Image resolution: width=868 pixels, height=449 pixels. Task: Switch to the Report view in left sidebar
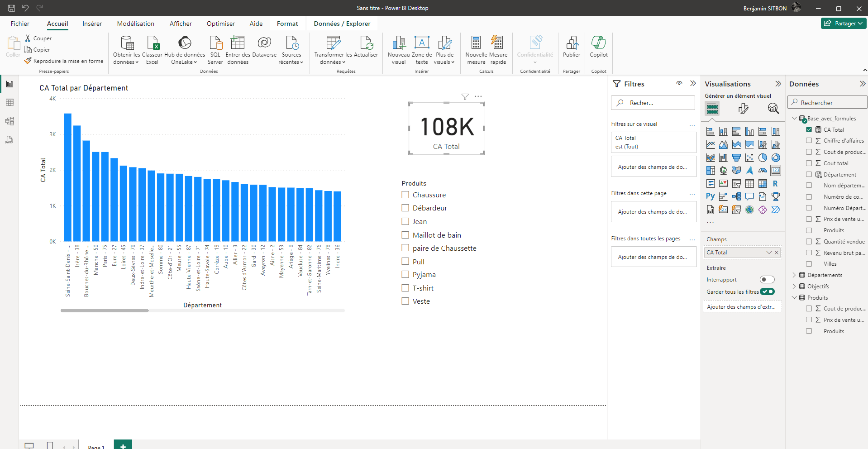pyautogui.click(x=10, y=84)
